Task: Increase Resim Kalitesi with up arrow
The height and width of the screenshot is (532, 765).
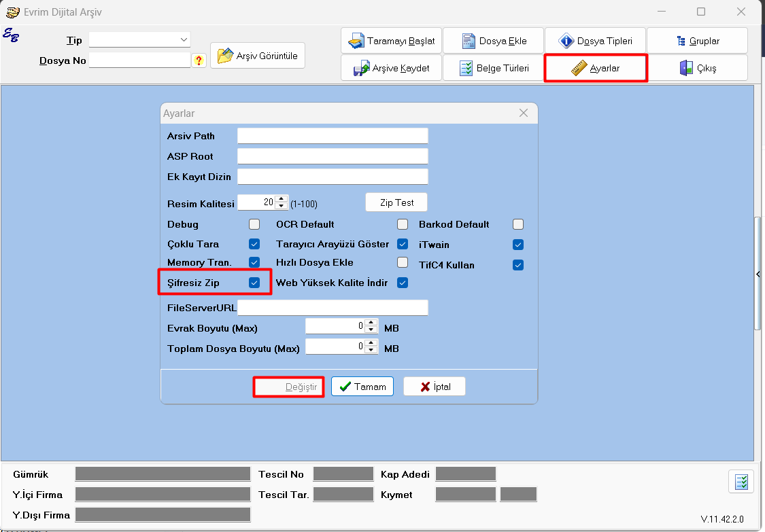Action: [x=282, y=199]
